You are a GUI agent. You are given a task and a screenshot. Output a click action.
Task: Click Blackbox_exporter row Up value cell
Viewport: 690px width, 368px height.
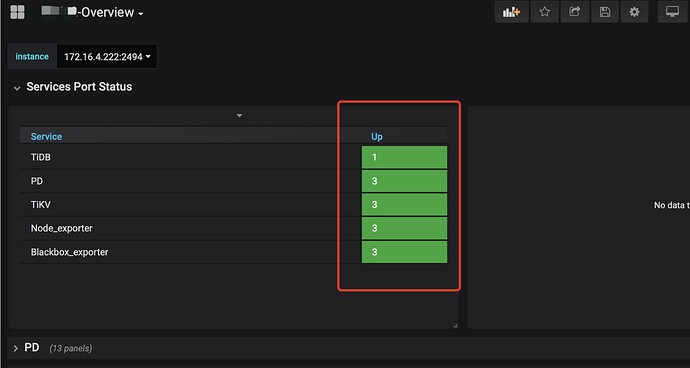tap(404, 252)
